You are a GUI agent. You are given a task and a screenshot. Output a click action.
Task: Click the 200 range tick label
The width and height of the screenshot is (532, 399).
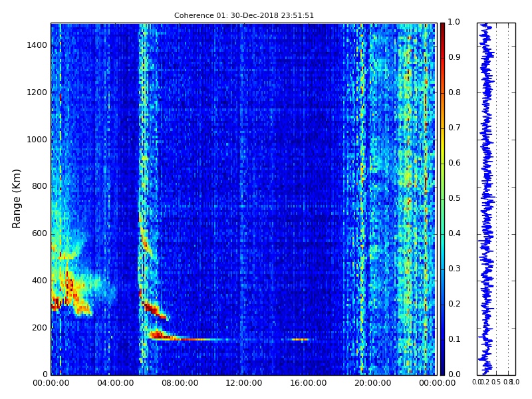coord(39,328)
